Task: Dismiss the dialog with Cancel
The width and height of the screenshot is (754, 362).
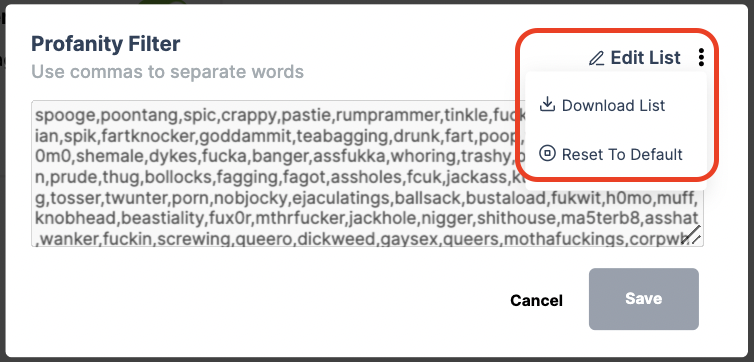Action: (536, 300)
